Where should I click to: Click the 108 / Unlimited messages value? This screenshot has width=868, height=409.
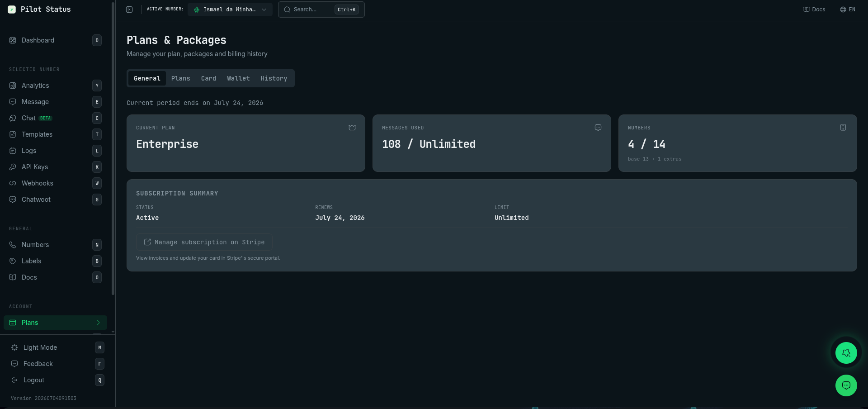tap(429, 144)
